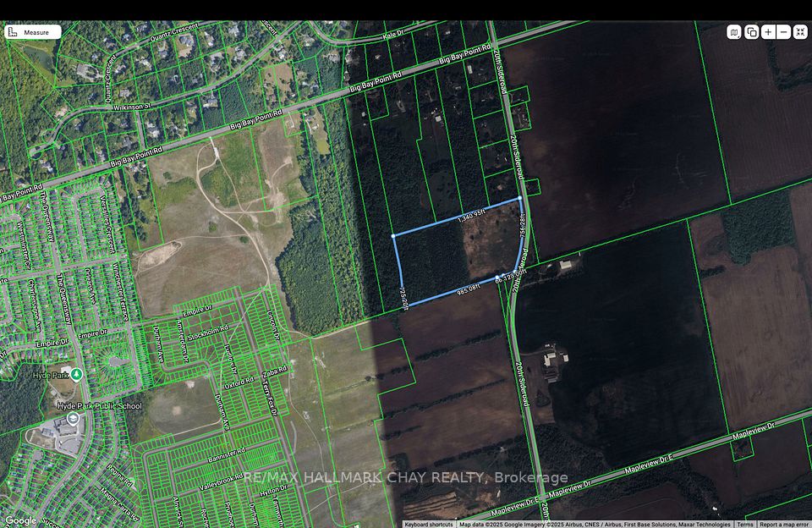Click Report a map error
This screenshot has width=812, height=528.
pos(784,525)
